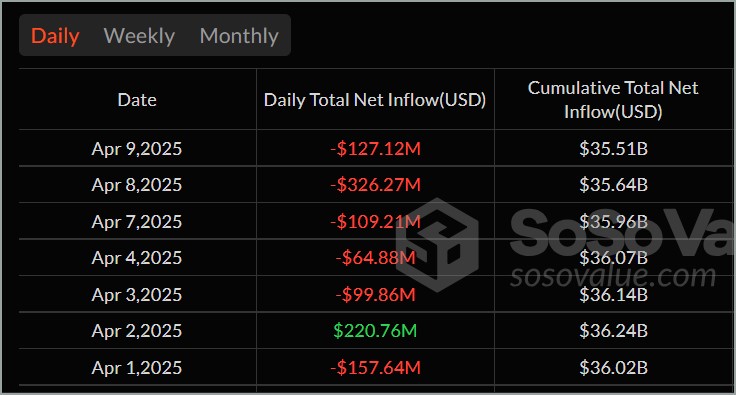Click the SoSoValue cube logo watermark

(437, 245)
